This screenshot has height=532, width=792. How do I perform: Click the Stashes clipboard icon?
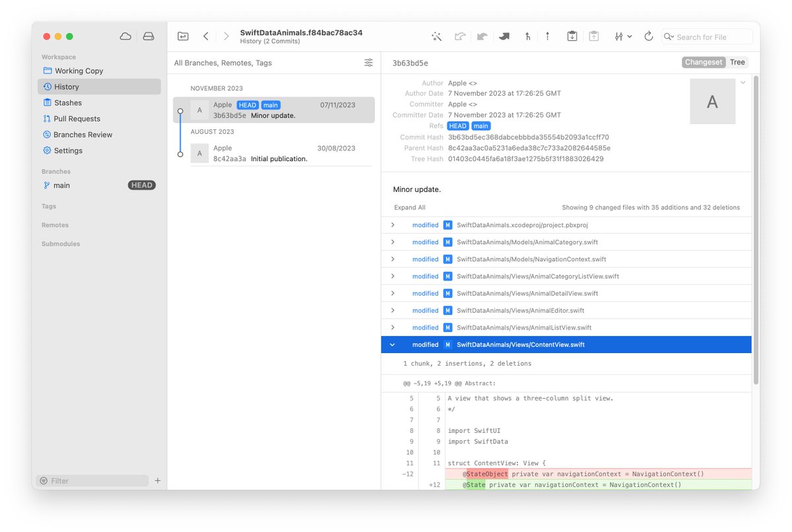pos(47,102)
